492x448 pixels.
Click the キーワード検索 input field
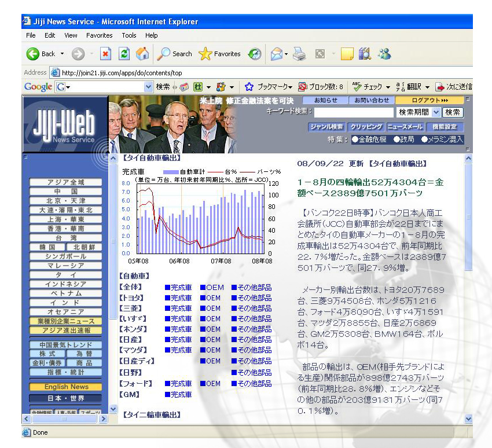point(354,112)
